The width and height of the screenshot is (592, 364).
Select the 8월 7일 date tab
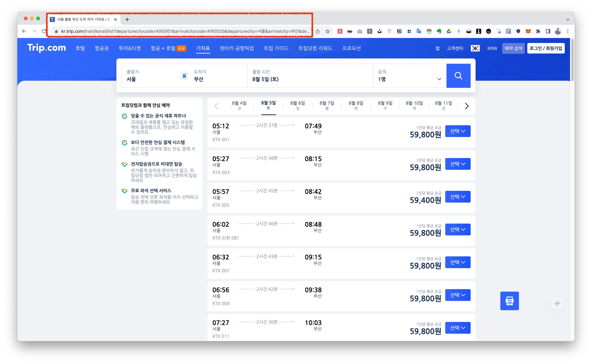[326, 105]
